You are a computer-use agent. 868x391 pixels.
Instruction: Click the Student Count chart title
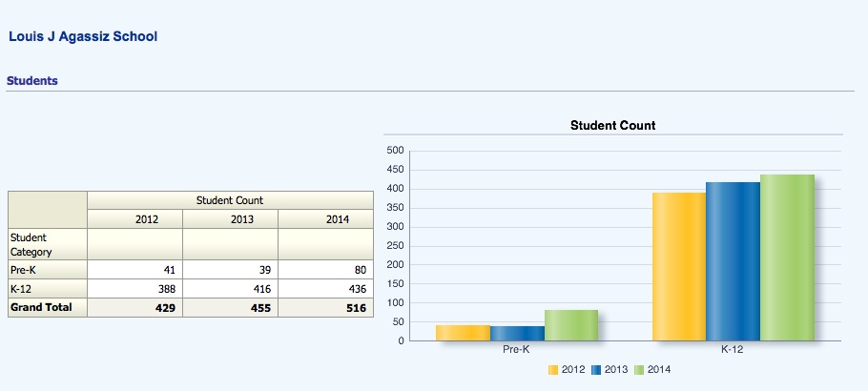[x=612, y=125]
